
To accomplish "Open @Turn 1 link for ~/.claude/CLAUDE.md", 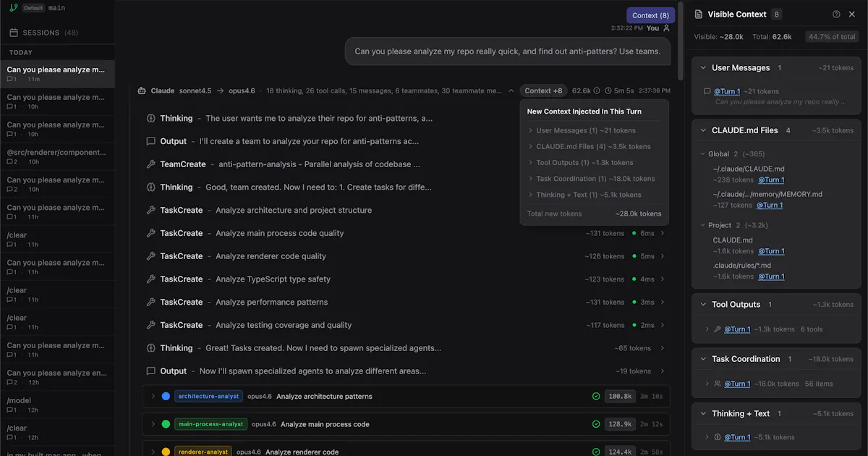I will [771, 180].
